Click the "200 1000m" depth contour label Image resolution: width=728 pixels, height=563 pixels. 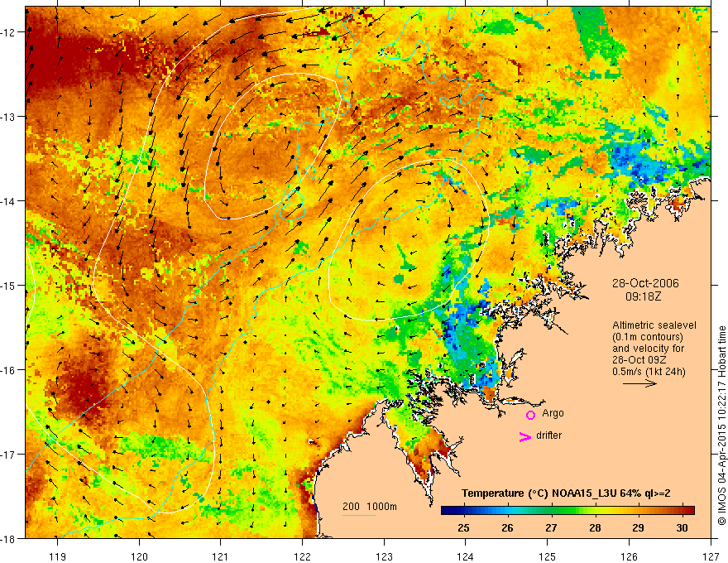point(370,507)
